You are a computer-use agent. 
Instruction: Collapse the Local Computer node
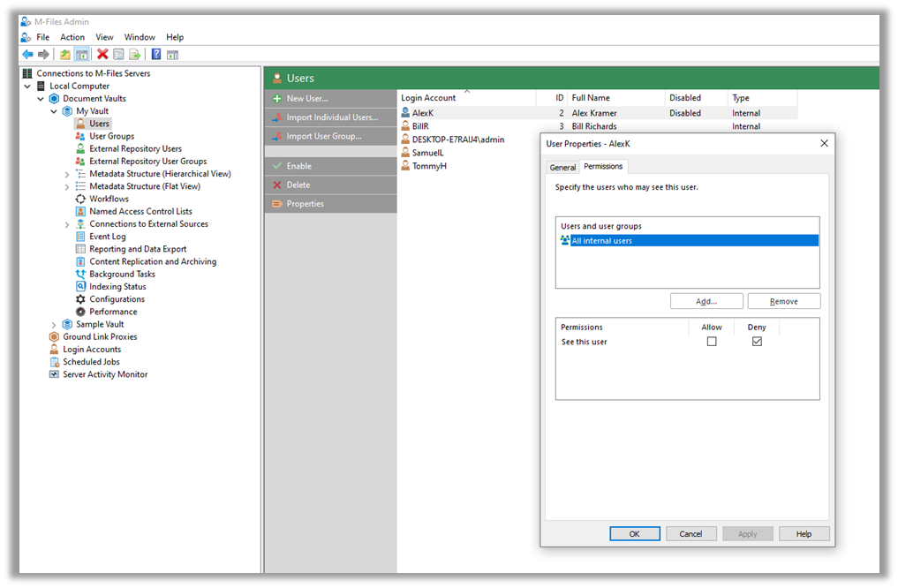[27, 86]
